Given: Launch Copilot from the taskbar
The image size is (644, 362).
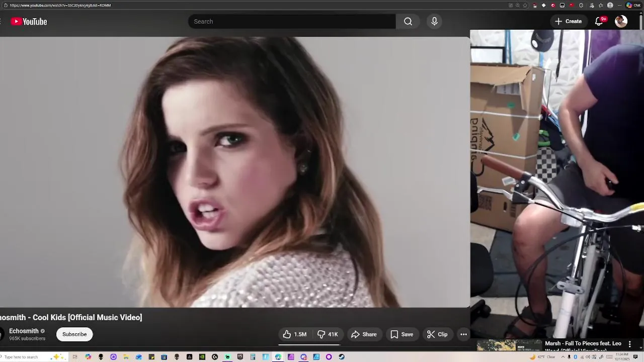Looking at the screenshot, I should [88, 357].
